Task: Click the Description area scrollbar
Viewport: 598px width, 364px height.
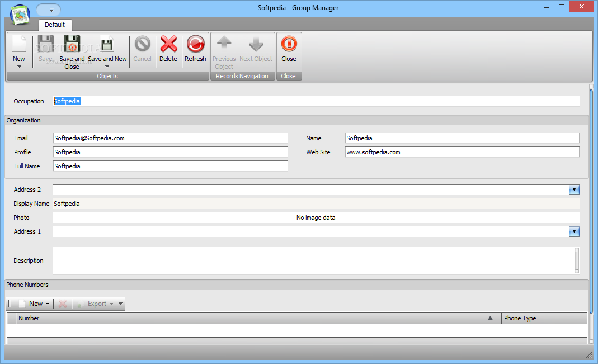Action: pyautogui.click(x=577, y=261)
